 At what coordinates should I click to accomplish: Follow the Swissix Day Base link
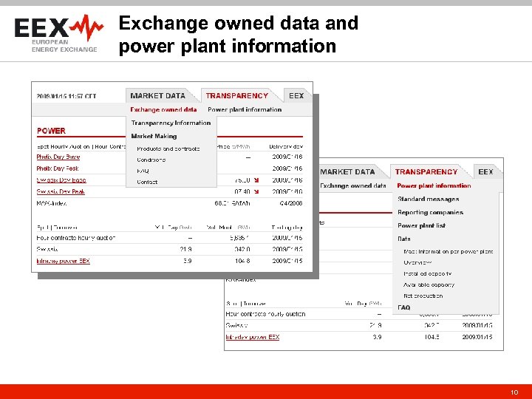click(x=61, y=180)
